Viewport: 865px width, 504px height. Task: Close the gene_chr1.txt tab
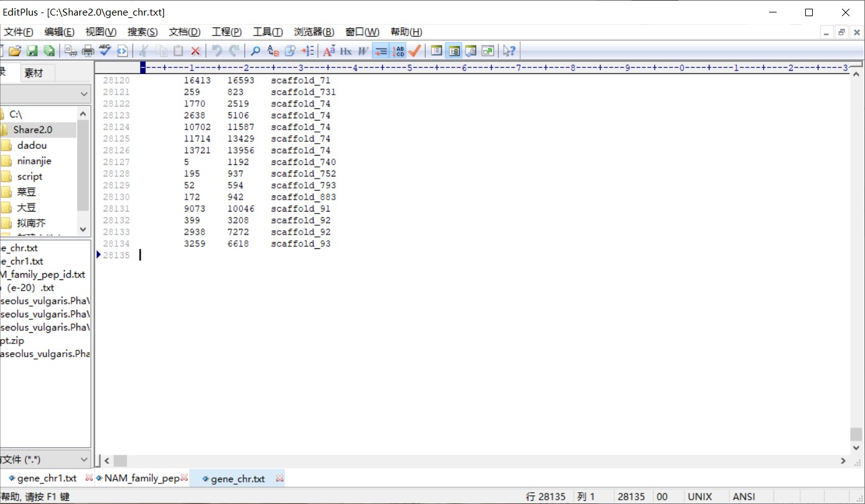pyautogui.click(x=89, y=478)
